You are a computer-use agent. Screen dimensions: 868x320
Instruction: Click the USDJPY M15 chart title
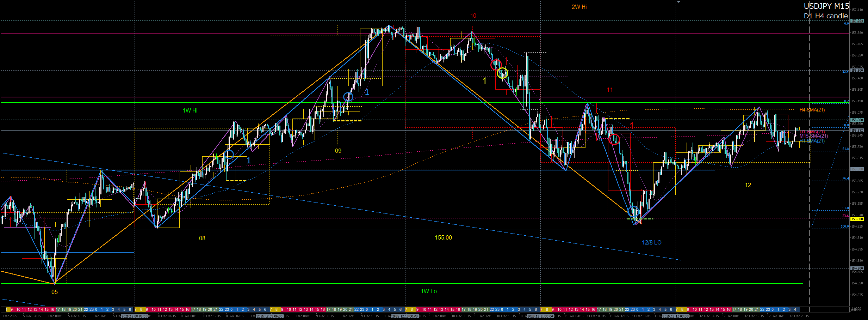(x=826, y=6)
